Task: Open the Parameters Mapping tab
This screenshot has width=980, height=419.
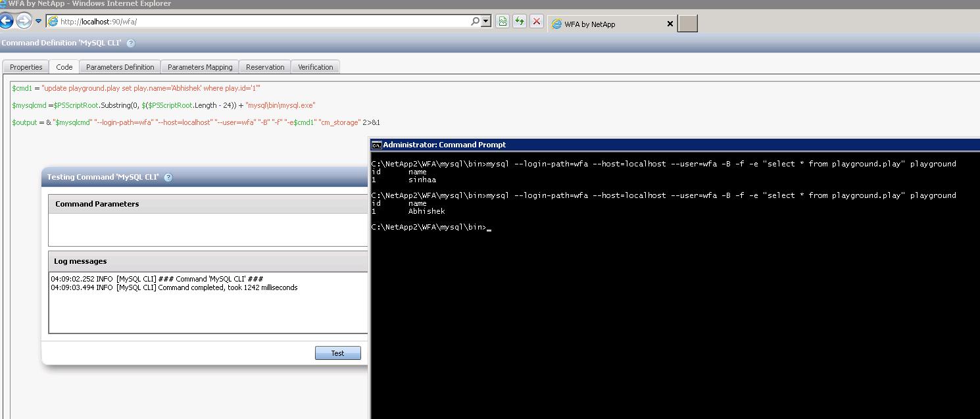Action: coord(200,67)
